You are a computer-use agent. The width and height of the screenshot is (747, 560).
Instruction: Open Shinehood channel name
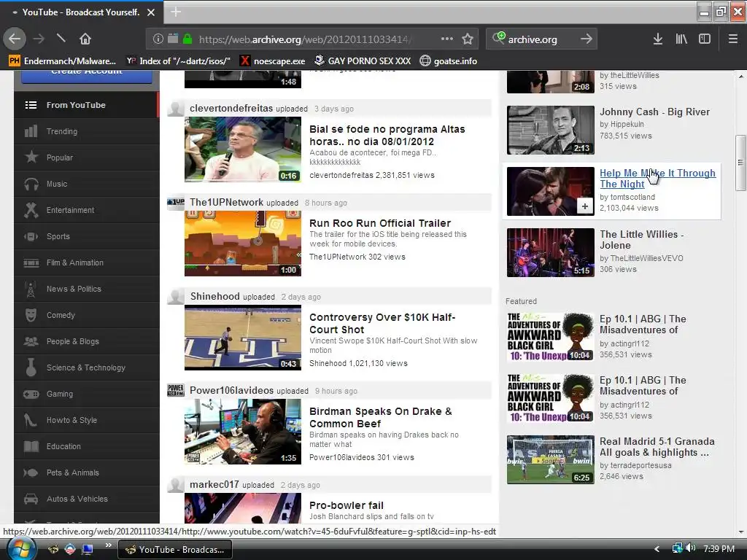click(215, 296)
